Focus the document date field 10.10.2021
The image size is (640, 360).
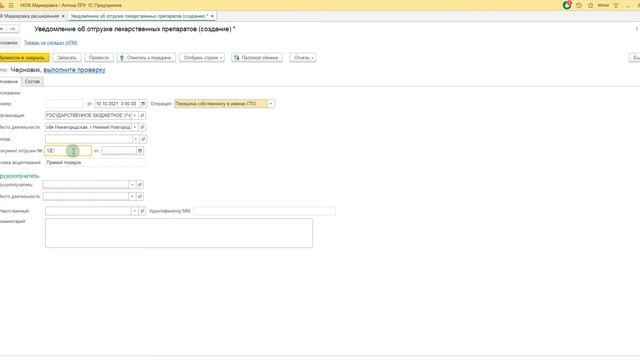coord(117,104)
